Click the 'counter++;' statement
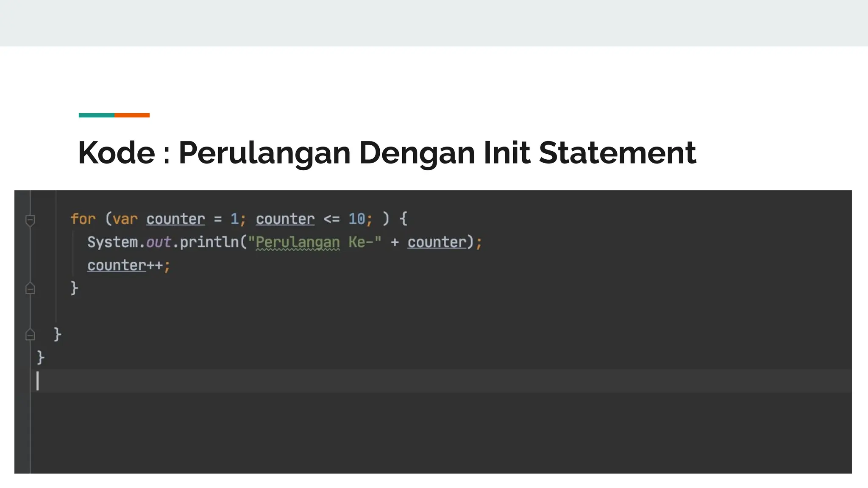The image size is (868, 488). pyautogui.click(x=129, y=266)
